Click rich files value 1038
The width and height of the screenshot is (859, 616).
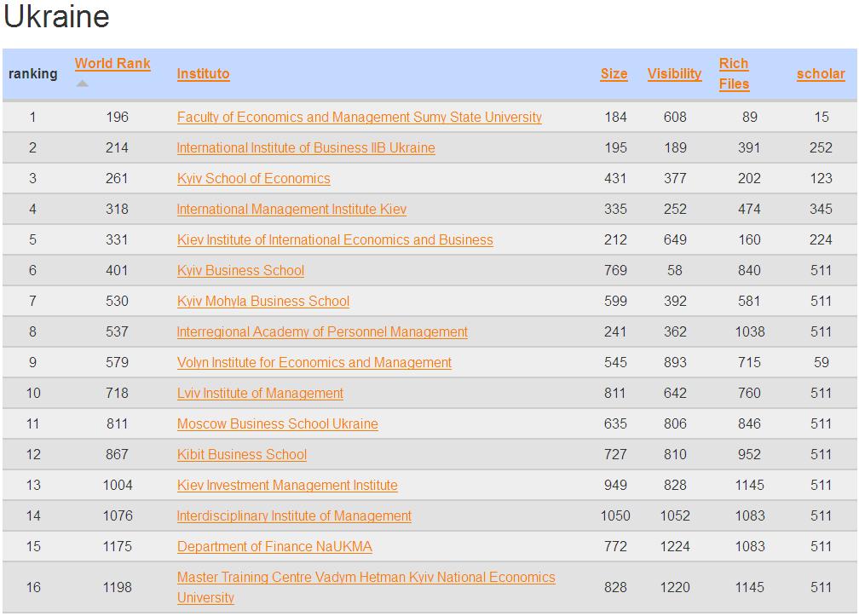(749, 331)
